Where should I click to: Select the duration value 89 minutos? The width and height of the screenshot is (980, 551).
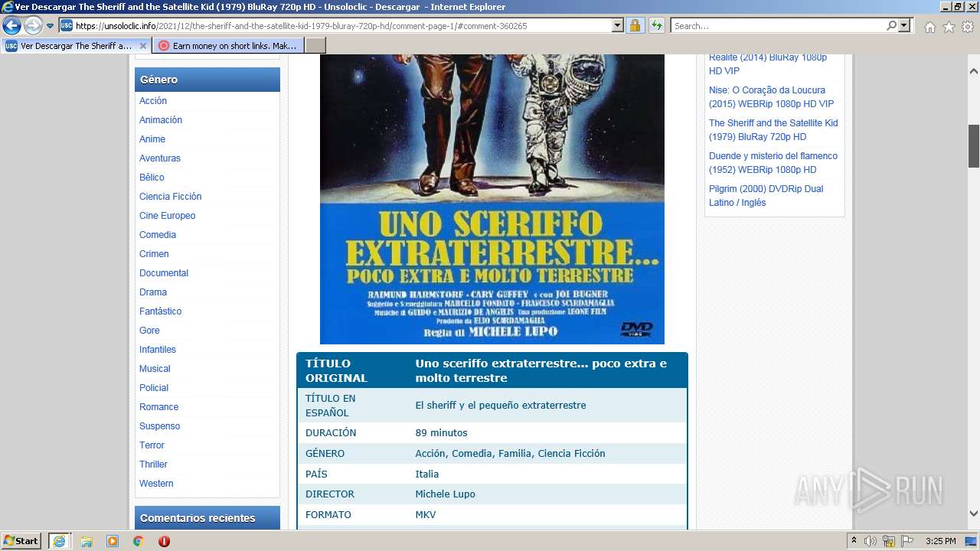tap(441, 433)
